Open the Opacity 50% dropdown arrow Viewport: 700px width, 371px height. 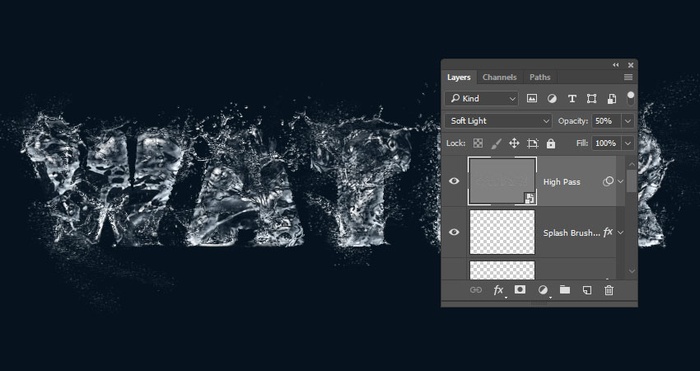coord(628,121)
